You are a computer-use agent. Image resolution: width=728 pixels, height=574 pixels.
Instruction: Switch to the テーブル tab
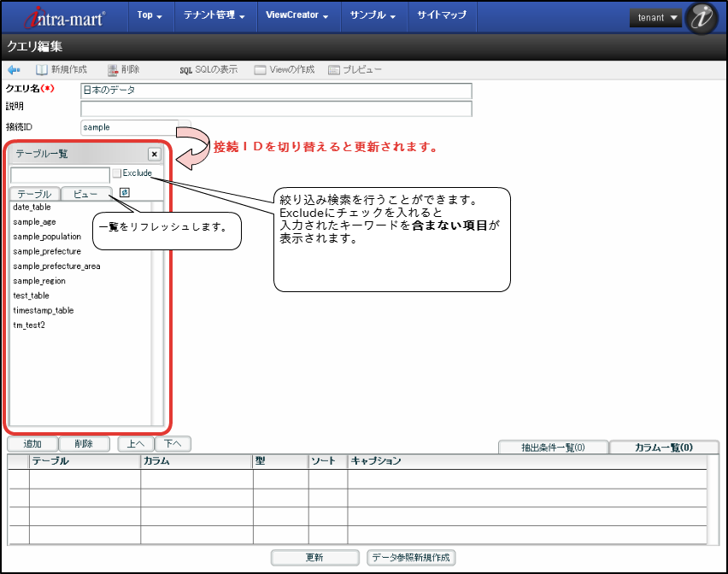click(35, 194)
